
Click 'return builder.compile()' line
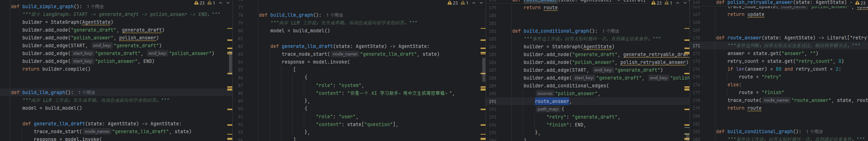pos(56,69)
